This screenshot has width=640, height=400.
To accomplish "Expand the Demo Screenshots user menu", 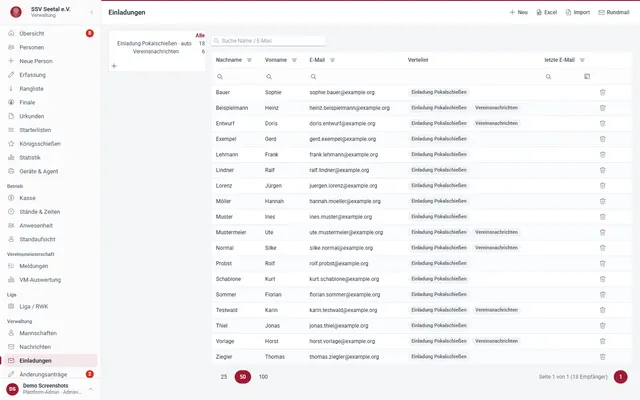I will [91, 389].
